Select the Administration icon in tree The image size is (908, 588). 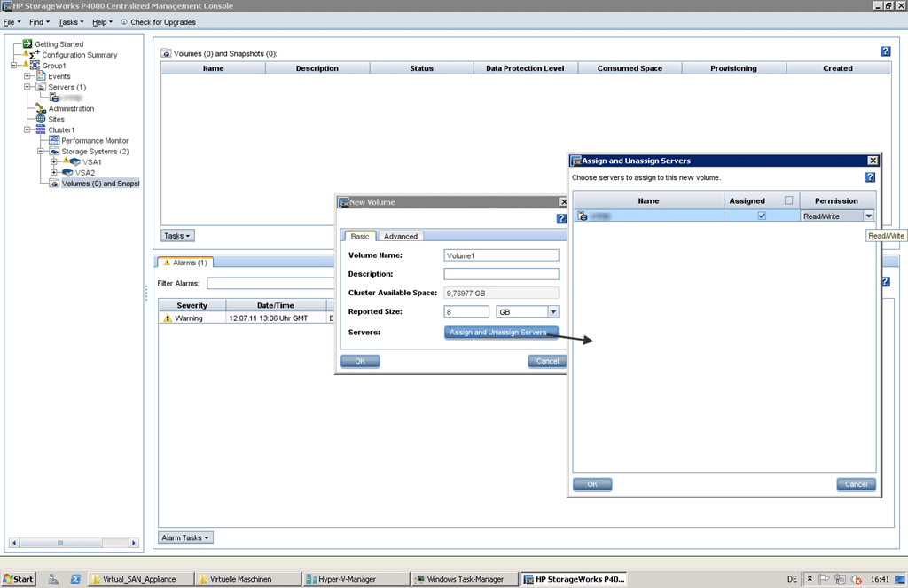click(x=41, y=108)
